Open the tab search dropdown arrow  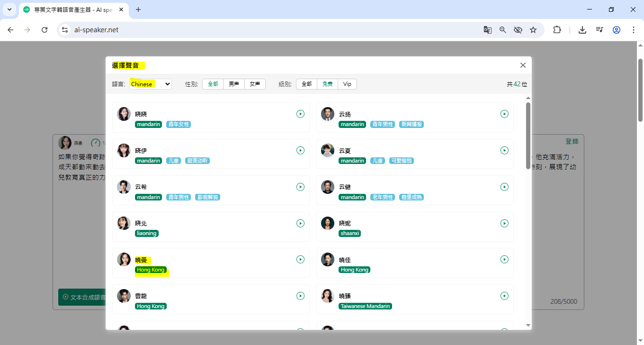(x=9, y=9)
